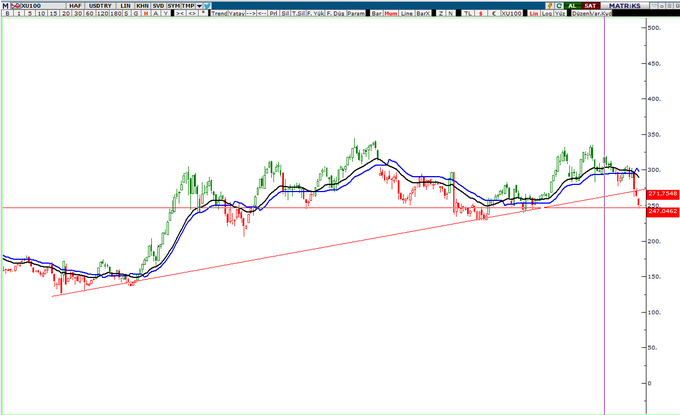Image resolution: width=680 pixels, height=415 pixels.
Task: Click the lightning bolt icon
Action: pos(549,6)
